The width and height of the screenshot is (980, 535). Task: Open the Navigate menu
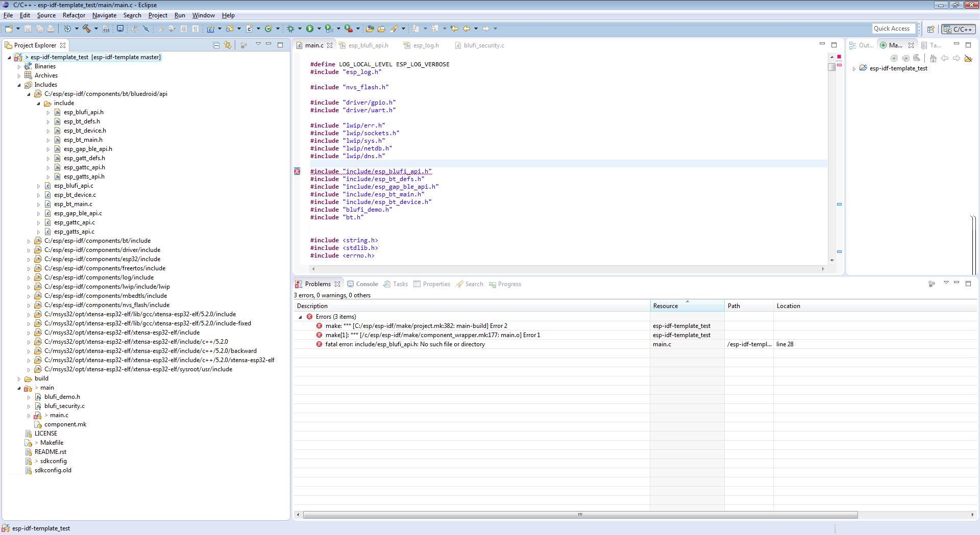(x=104, y=15)
